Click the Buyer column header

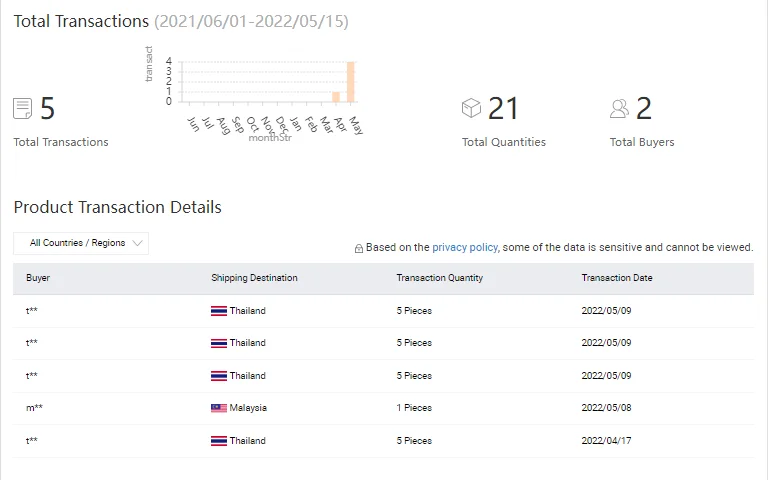click(x=38, y=278)
